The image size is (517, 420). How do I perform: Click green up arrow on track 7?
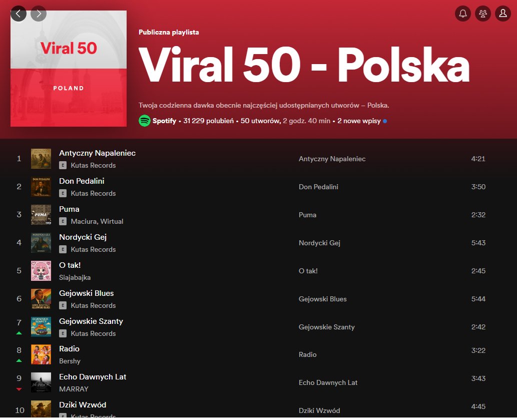tap(19, 333)
